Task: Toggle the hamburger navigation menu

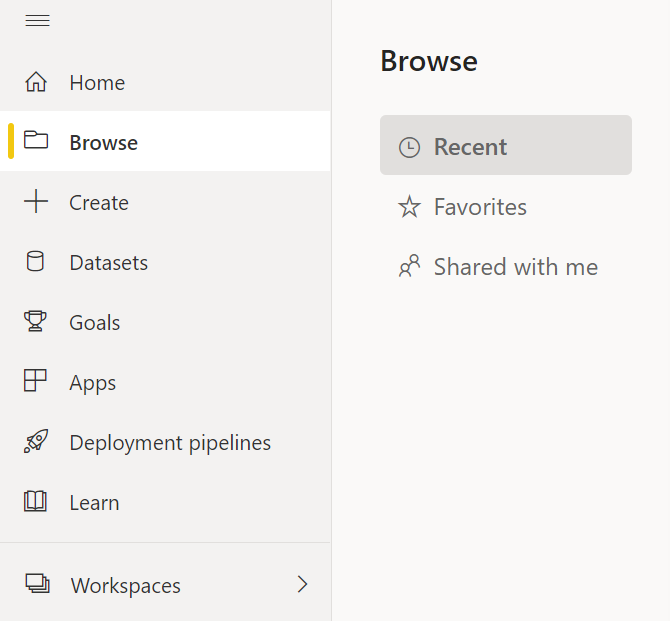Action: [x=37, y=20]
